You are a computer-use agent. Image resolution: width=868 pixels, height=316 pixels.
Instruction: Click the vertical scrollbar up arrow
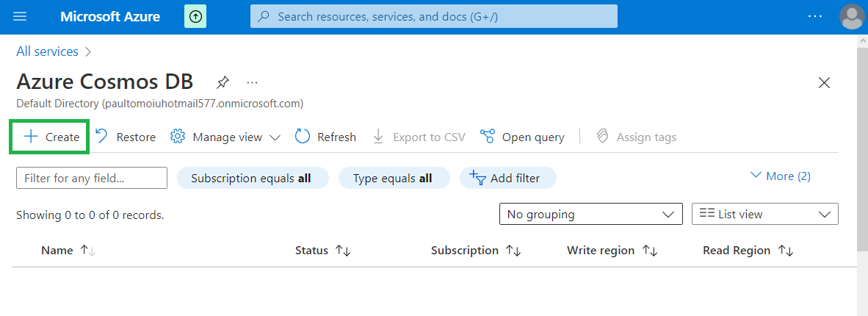tap(862, 41)
